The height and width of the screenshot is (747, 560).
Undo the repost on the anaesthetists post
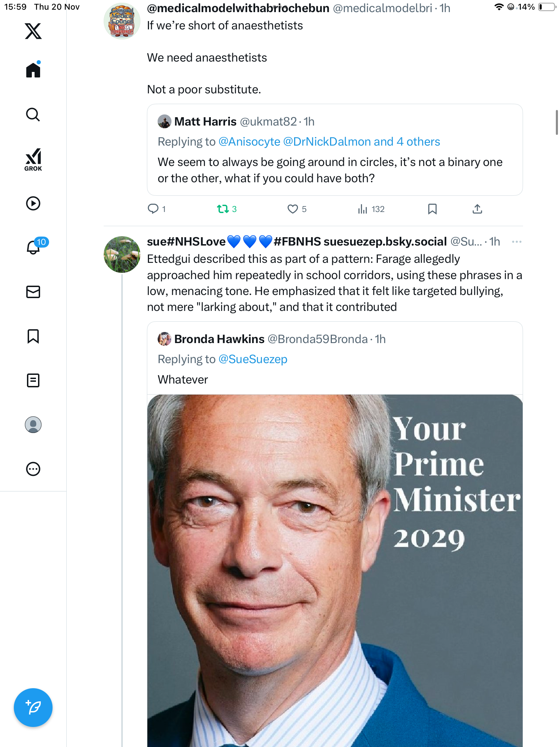pyautogui.click(x=223, y=209)
